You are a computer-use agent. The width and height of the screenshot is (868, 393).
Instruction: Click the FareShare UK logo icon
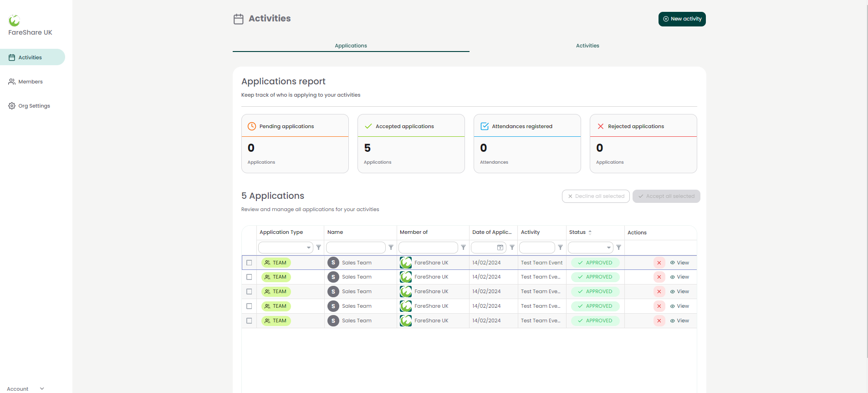[15, 21]
